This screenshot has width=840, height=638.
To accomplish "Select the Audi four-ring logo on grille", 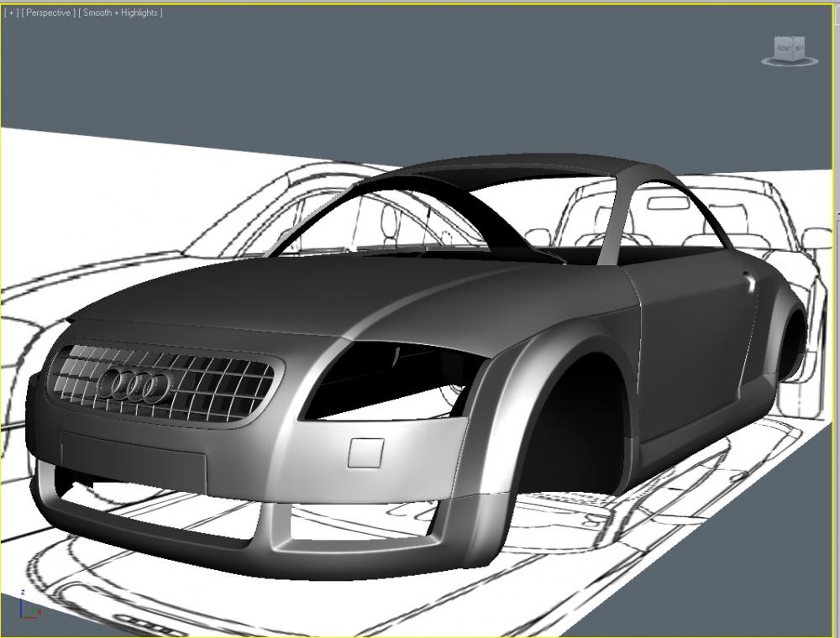I will click(x=134, y=384).
